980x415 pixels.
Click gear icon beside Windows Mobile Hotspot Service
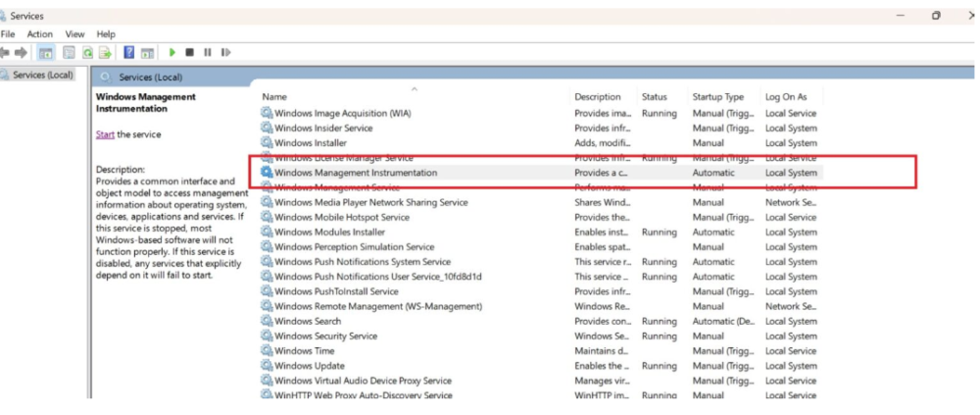(x=267, y=217)
